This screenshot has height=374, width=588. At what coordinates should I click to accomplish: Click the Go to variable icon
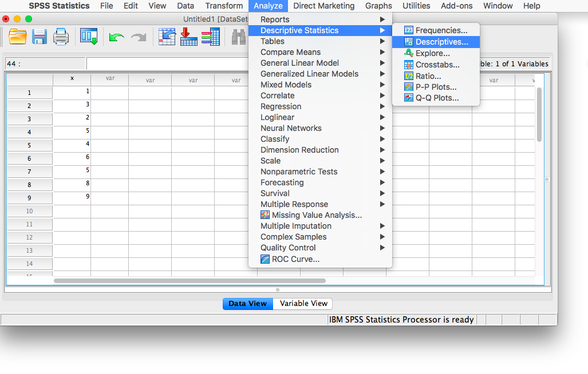pyautogui.click(x=189, y=37)
